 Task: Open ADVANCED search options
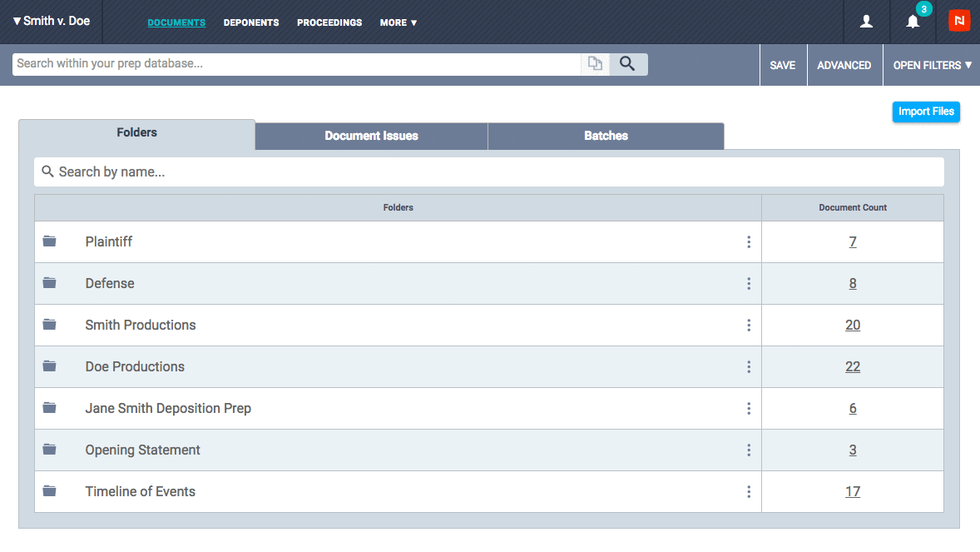pos(844,65)
